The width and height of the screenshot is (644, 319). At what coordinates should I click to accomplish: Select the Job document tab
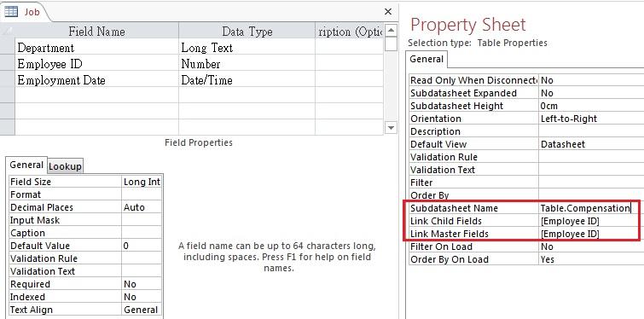click(x=26, y=12)
